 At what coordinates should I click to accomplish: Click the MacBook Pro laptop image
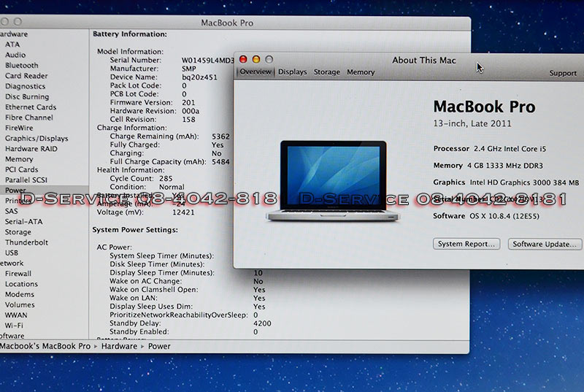[333, 180]
